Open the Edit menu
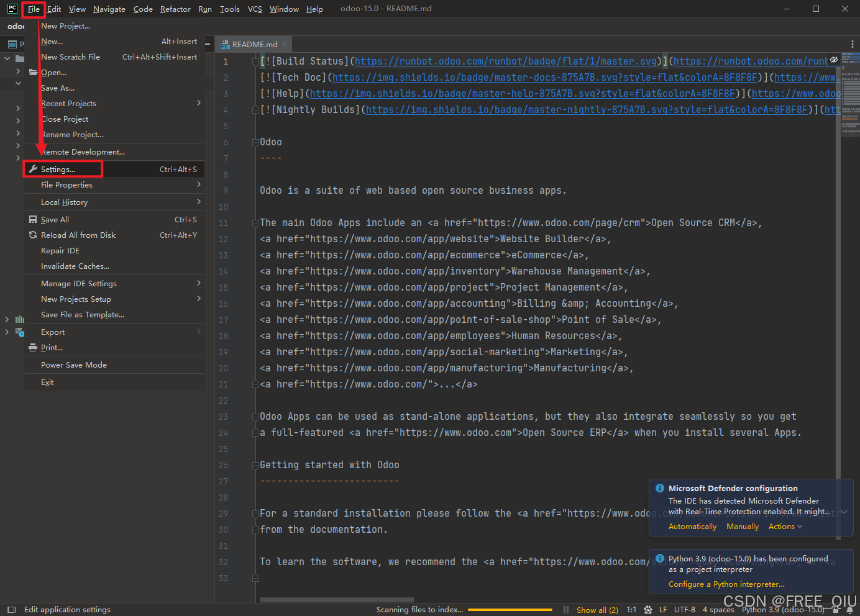860x616 pixels. [x=54, y=9]
